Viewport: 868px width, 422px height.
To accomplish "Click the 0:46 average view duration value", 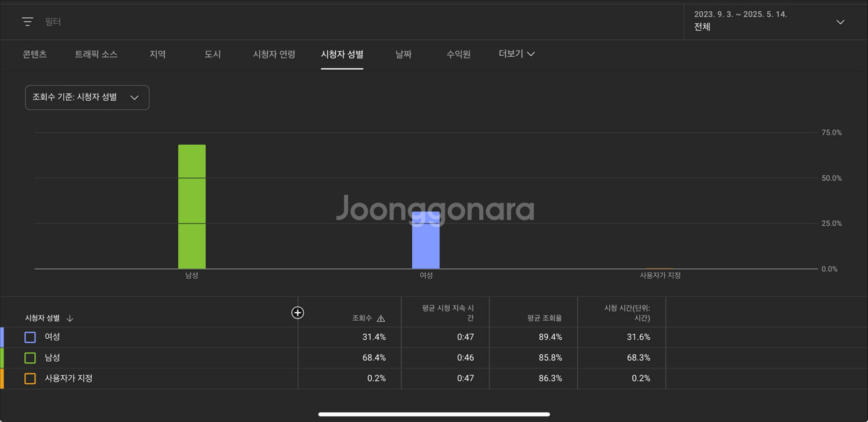I will click(465, 358).
